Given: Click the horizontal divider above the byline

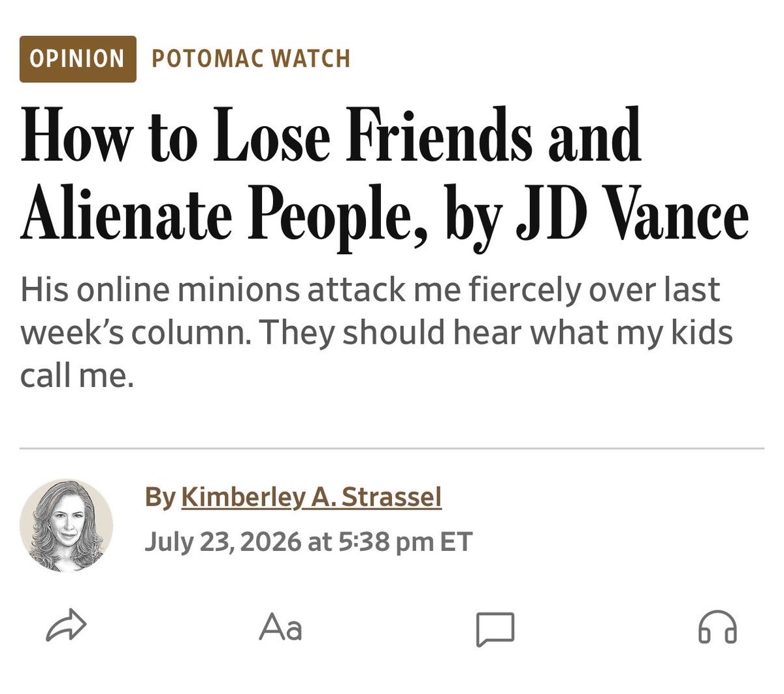Looking at the screenshot, I should 392,449.
